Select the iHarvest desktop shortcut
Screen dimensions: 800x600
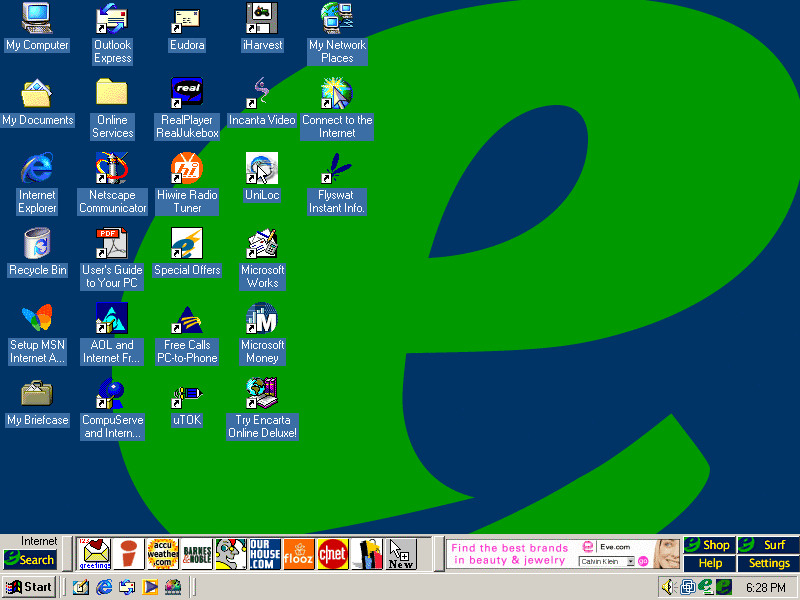click(262, 18)
